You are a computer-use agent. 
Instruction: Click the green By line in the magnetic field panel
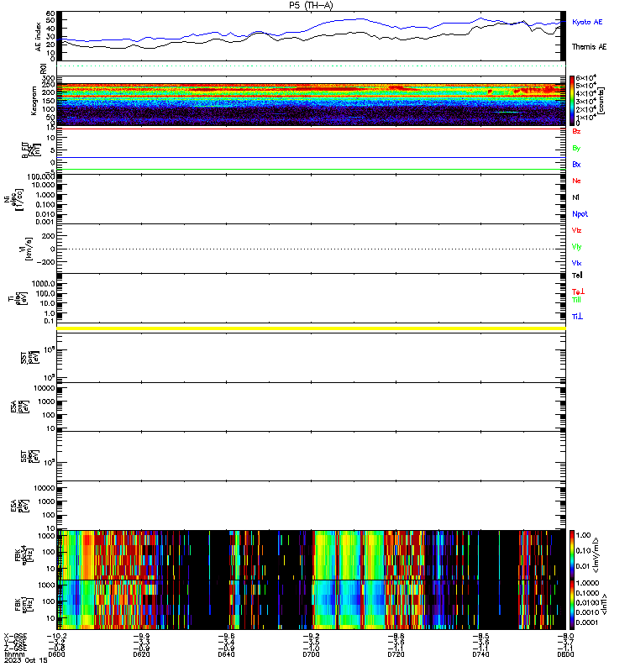tap(311, 170)
